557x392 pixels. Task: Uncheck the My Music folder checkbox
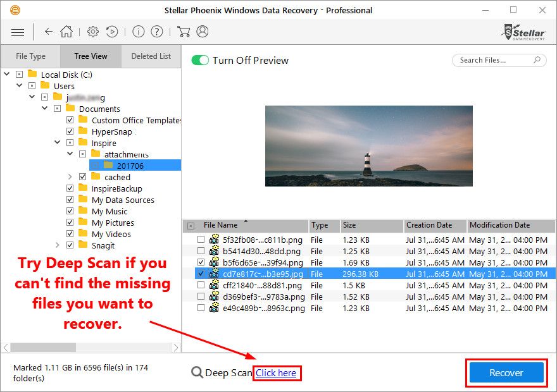click(70, 211)
